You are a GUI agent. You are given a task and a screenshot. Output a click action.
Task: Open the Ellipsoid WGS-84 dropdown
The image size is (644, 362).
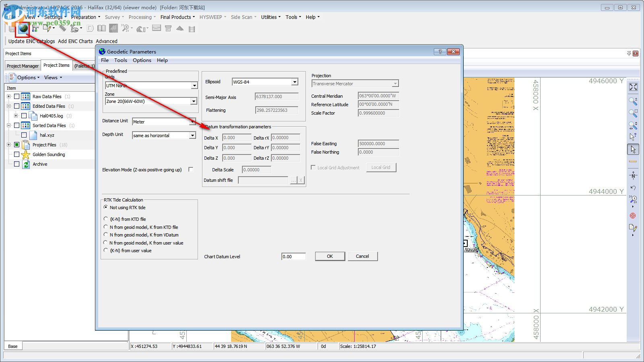click(x=295, y=82)
